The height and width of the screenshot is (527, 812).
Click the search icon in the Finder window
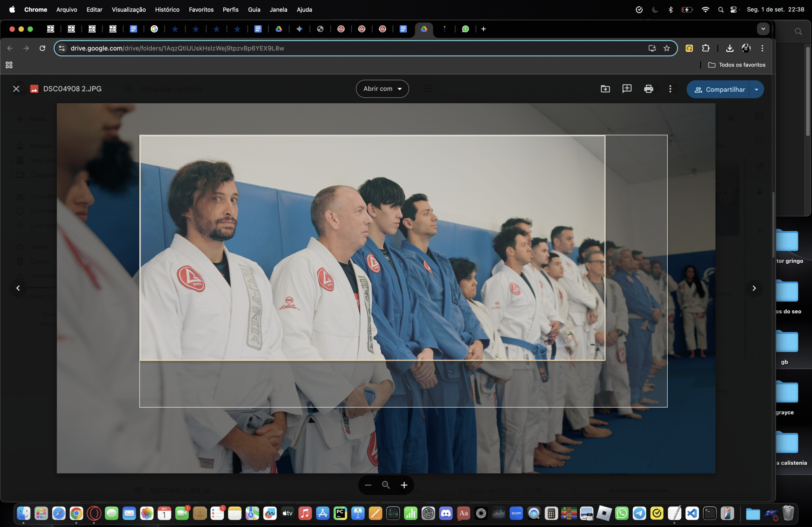pyautogui.click(x=798, y=32)
